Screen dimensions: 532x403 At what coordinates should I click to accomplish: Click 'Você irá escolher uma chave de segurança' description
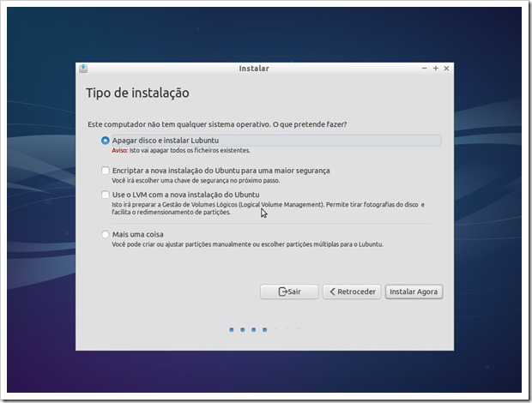click(x=196, y=180)
